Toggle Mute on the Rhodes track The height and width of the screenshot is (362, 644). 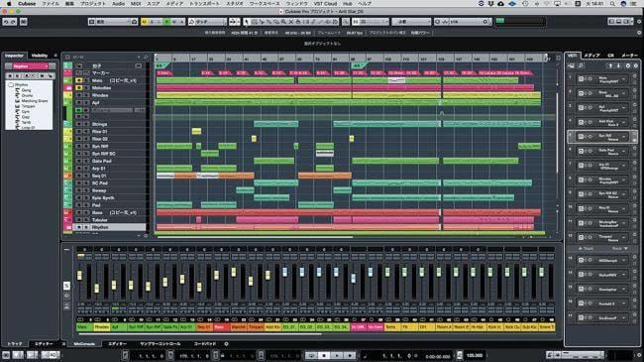tap(79, 95)
